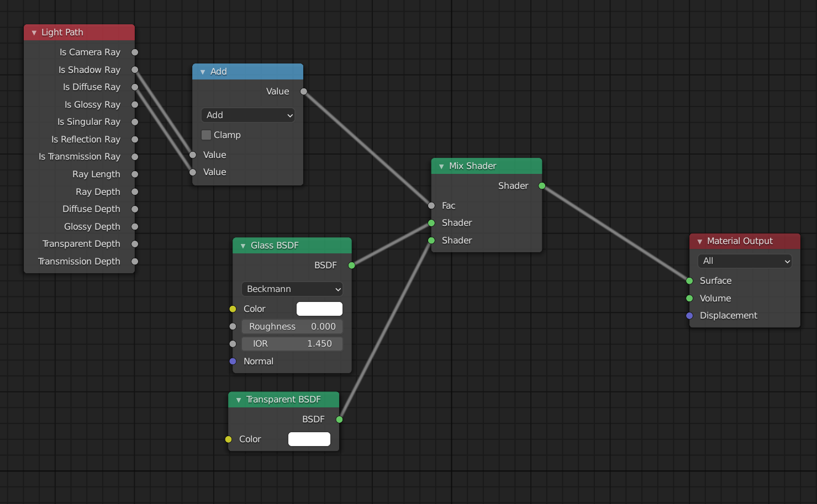Collapse the Add math node

(203, 72)
